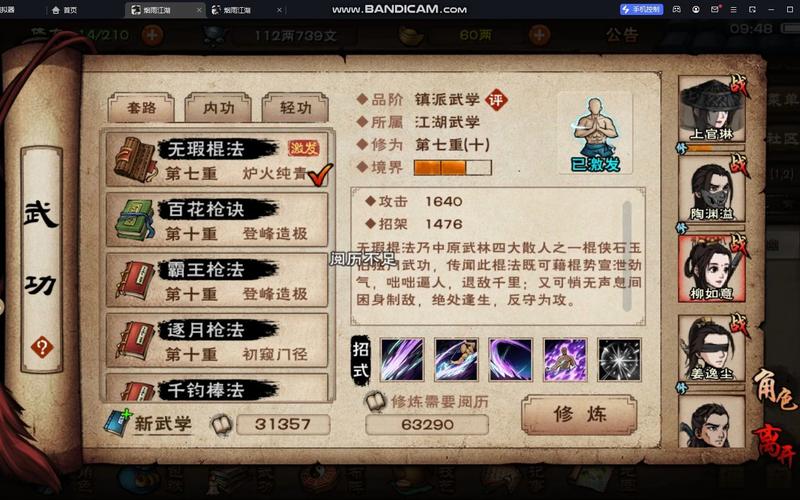Select the 百花枪诀 martial art entry

click(x=217, y=220)
